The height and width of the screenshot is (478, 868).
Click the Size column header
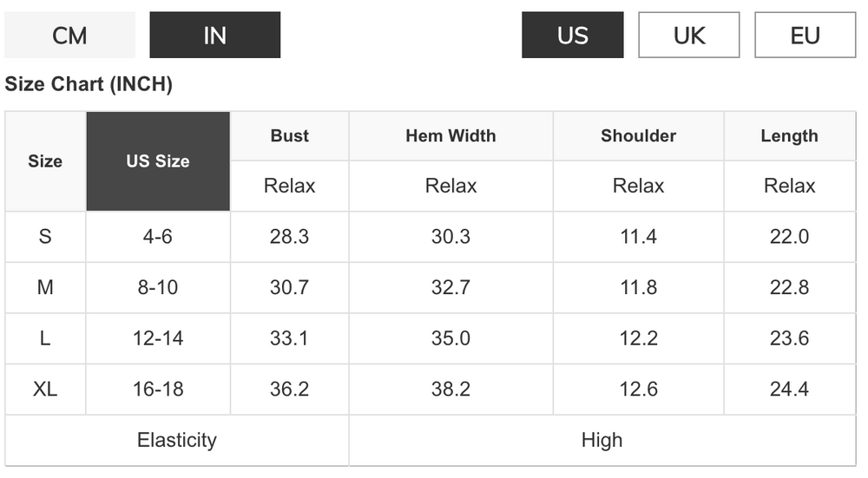click(45, 161)
